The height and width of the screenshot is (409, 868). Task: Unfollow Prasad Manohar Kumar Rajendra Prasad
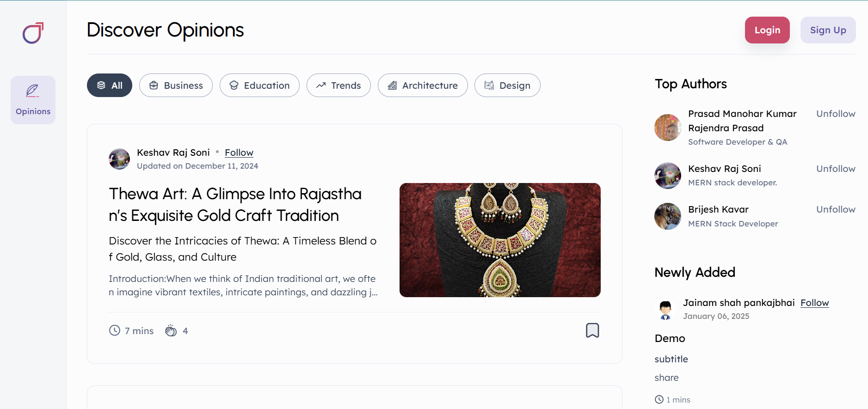(x=835, y=114)
